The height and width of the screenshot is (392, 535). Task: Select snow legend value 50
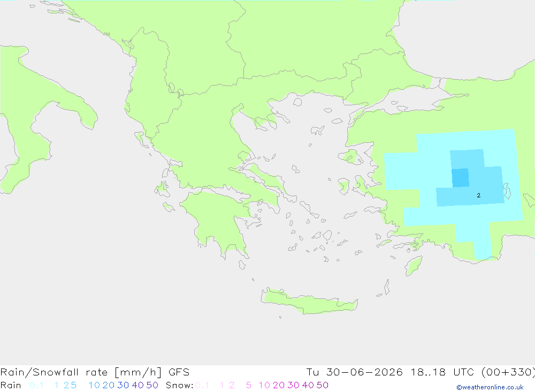[323, 385]
